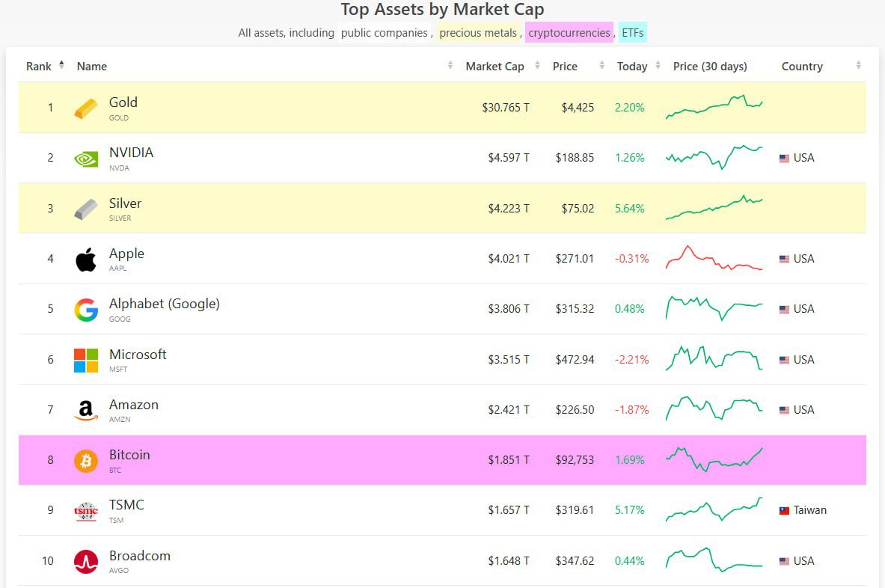Toggle the ETFs filter tag

(x=632, y=33)
